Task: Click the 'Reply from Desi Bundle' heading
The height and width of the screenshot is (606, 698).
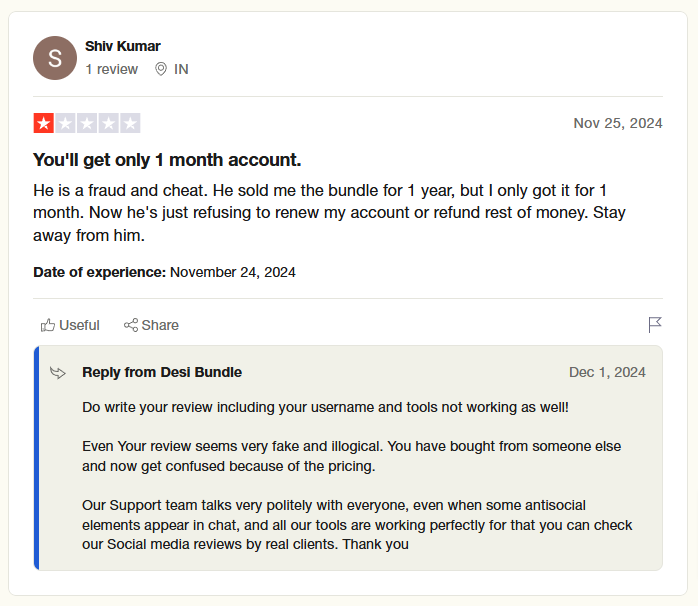Action: [x=162, y=372]
